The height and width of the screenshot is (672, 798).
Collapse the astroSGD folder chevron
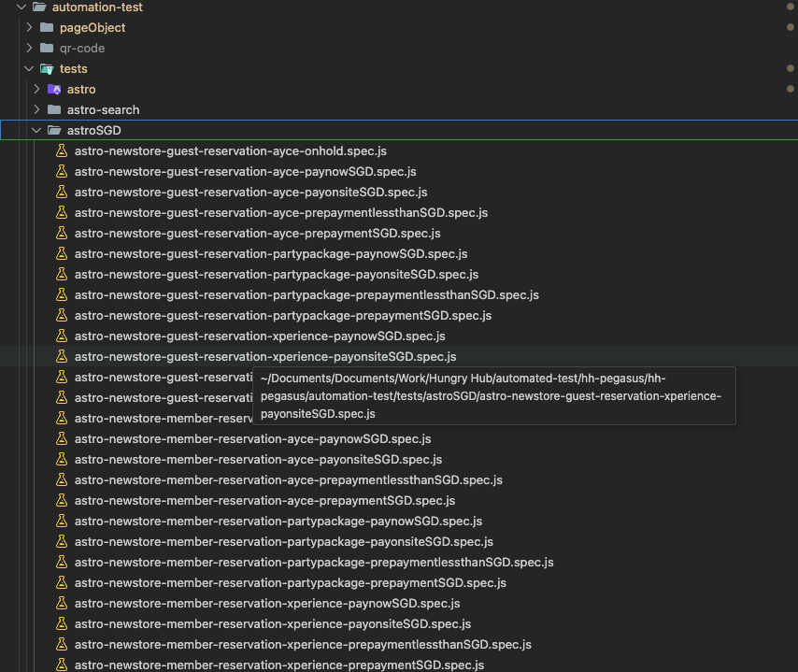[x=36, y=131]
